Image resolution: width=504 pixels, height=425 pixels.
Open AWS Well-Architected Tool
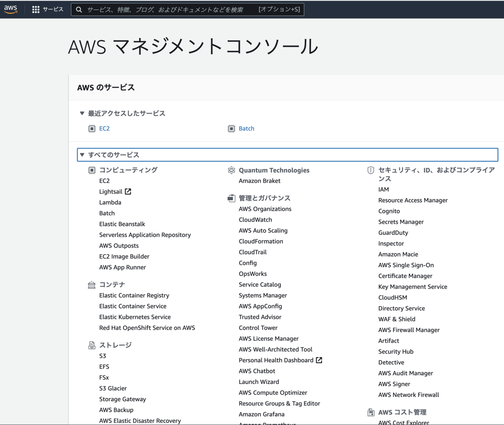click(276, 349)
